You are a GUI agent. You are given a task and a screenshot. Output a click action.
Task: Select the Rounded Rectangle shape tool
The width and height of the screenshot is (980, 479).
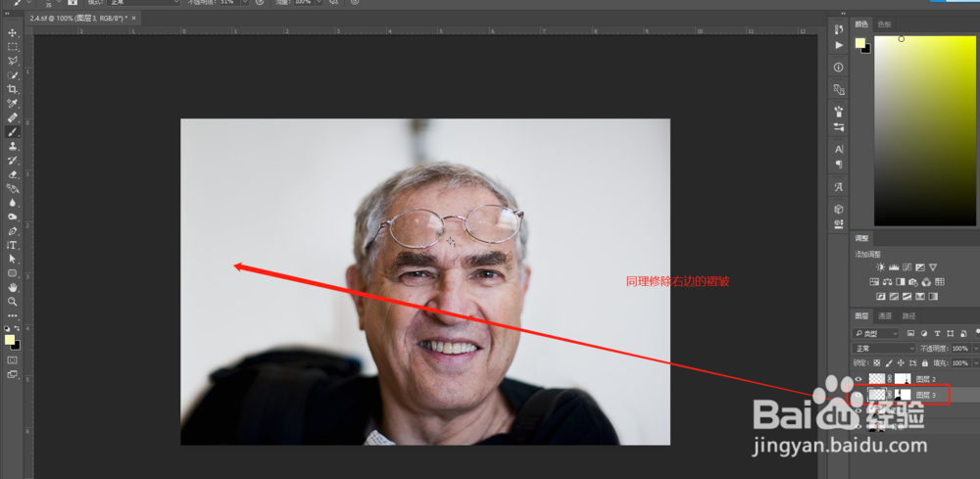point(12,273)
